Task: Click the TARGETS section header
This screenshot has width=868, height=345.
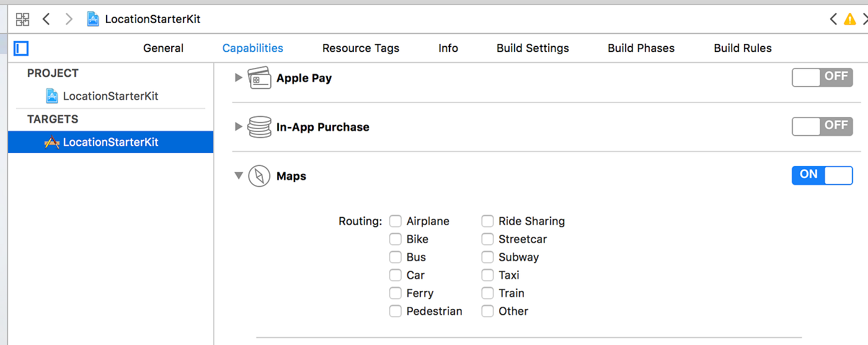Action: [53, 119]
